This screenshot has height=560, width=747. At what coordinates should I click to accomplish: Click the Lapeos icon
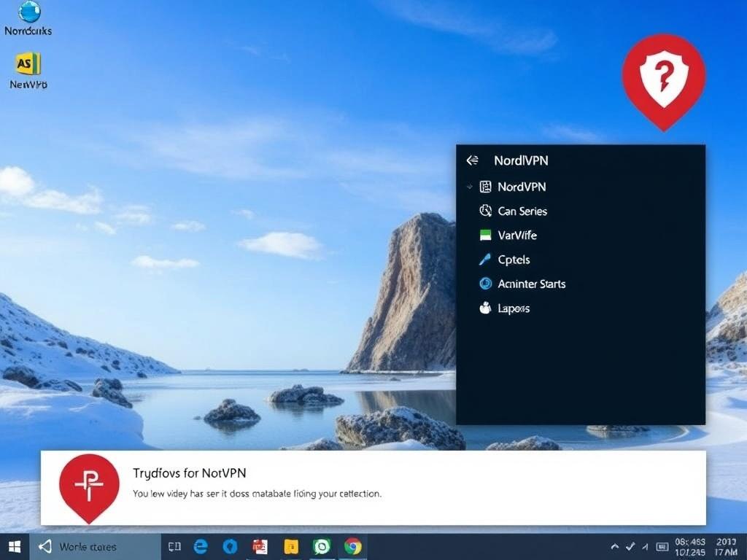coord(485,308)
